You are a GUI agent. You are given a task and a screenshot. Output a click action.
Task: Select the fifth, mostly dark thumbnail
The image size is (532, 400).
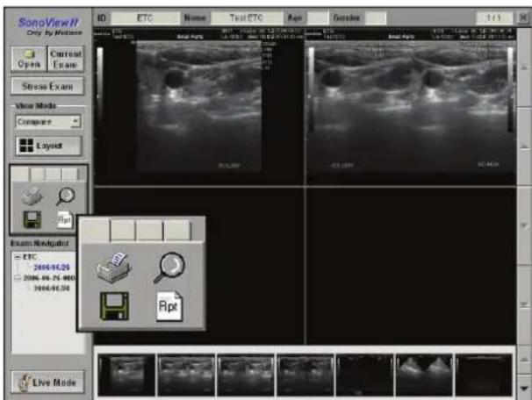[x=364, y=375]
